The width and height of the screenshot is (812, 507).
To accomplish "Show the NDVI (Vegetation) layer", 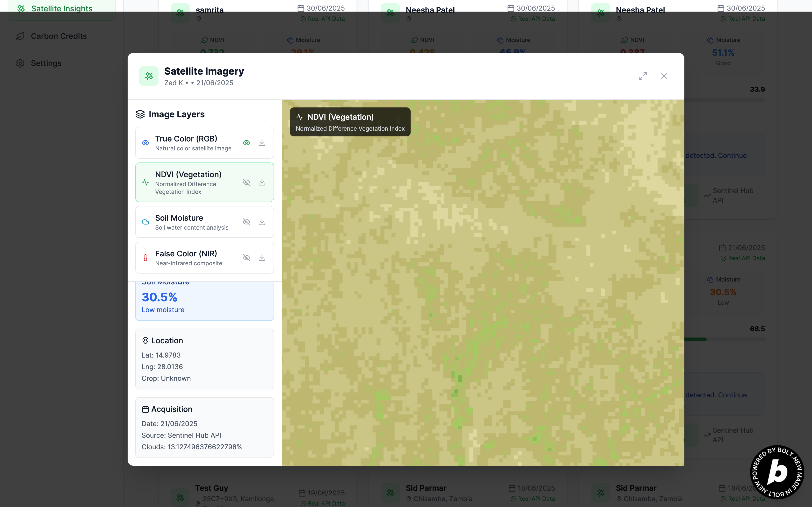I will pos(246,183).
